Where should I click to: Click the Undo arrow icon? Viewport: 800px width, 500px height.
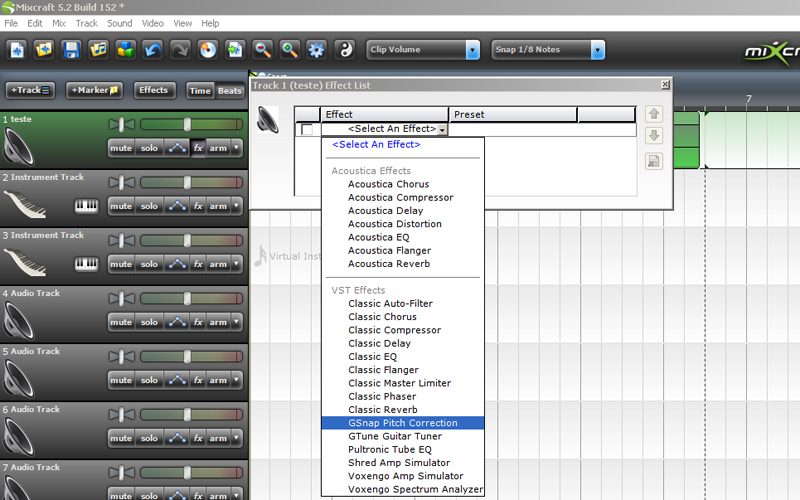(x=153, y=50)
